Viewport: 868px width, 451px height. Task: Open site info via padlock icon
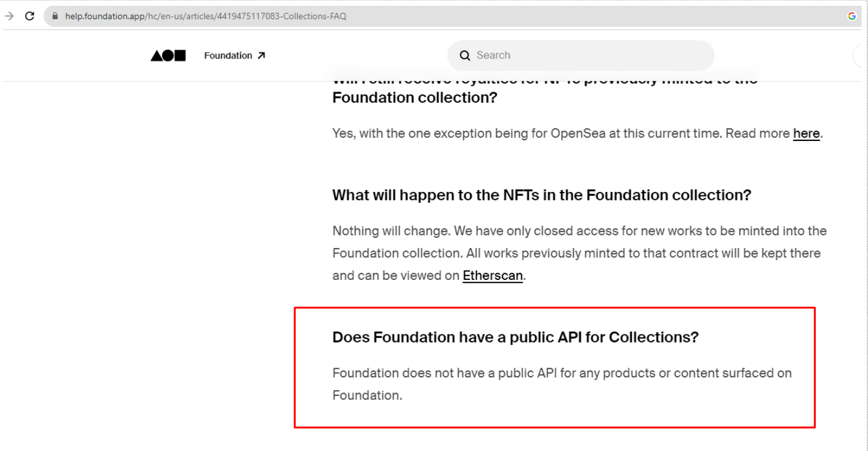[x=56, y=16]
